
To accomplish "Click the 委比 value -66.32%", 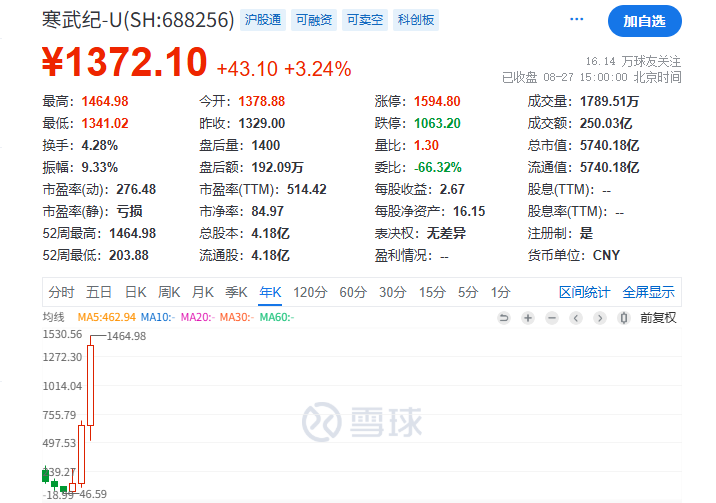I will pos(437,168).
